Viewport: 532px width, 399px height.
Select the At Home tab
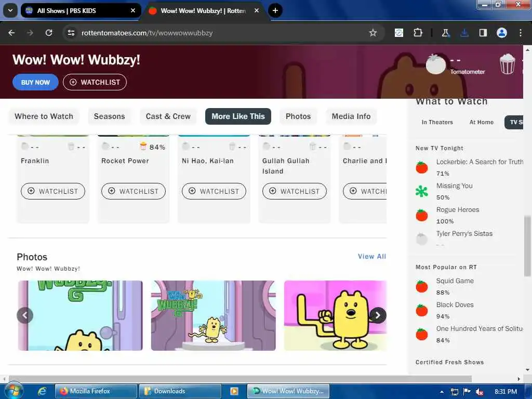point(482,122)
